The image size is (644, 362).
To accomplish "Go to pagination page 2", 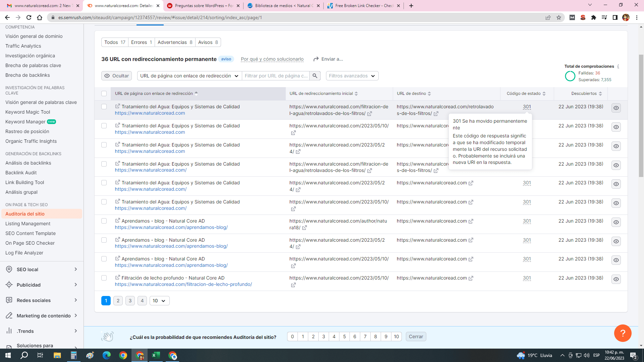I will coord(118,301).
